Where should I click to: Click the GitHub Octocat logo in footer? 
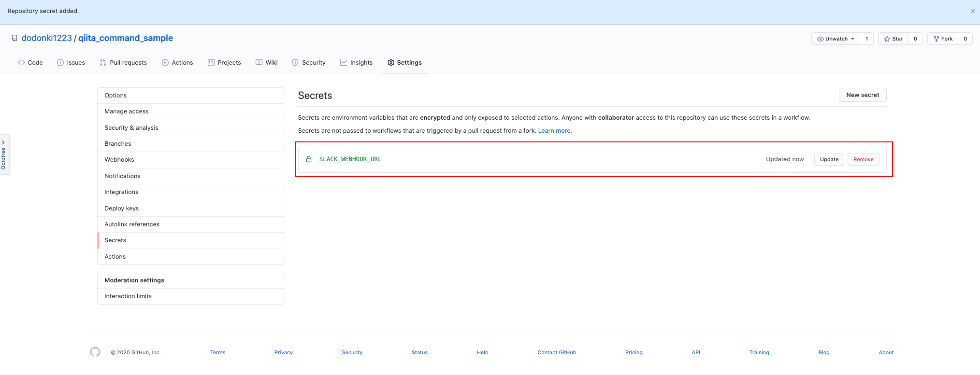[x=95, y=352]
